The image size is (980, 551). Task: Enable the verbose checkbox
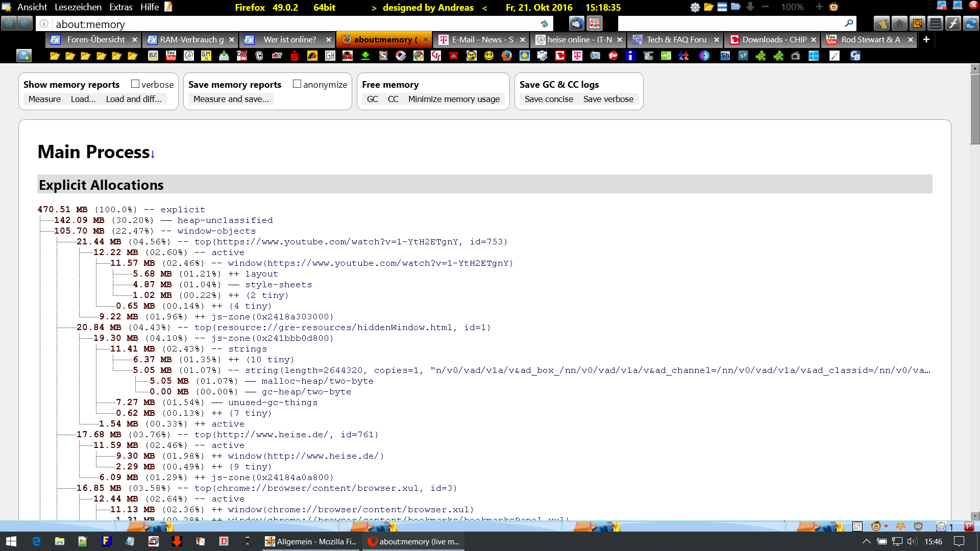pos(135,84)
